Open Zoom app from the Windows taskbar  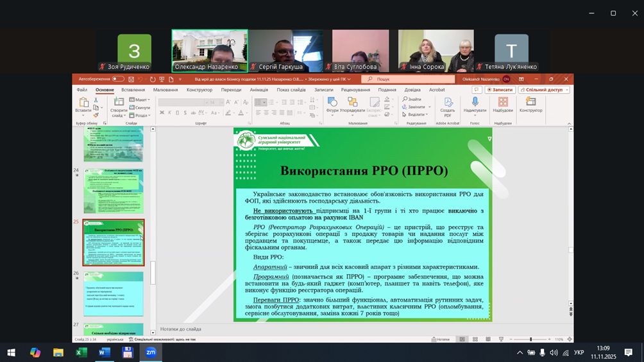coord(151,352)
